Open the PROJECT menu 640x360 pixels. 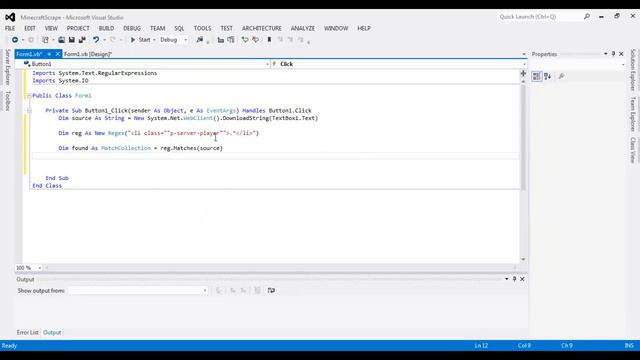78,29
